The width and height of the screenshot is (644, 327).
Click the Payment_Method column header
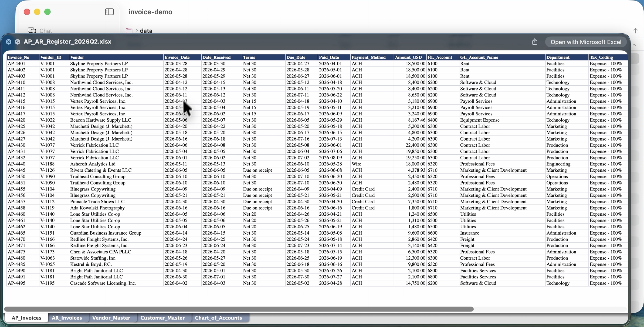click(x=372, y=57)
